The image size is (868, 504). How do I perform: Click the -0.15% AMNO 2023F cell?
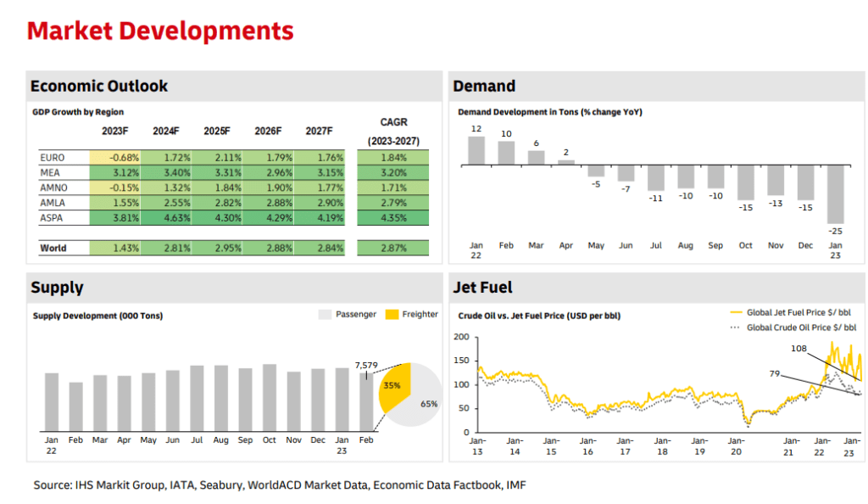tap(115, 188)
